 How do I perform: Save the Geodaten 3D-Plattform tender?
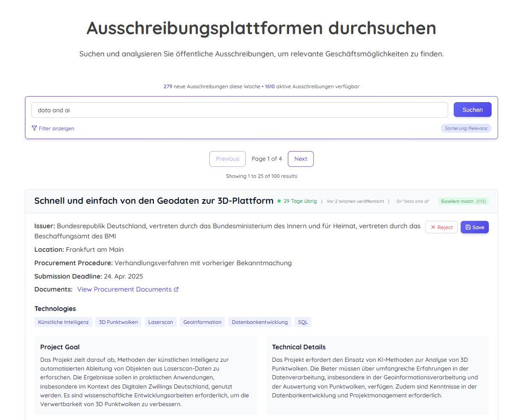click(474, 227)
